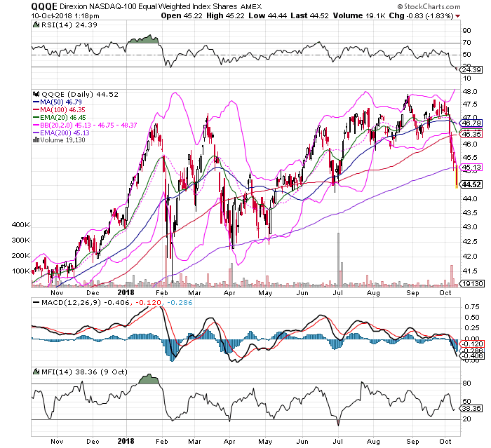Click the latest yellow-highlighted candlestick
This screenshot has height=448, width=491.
point(457,176)
